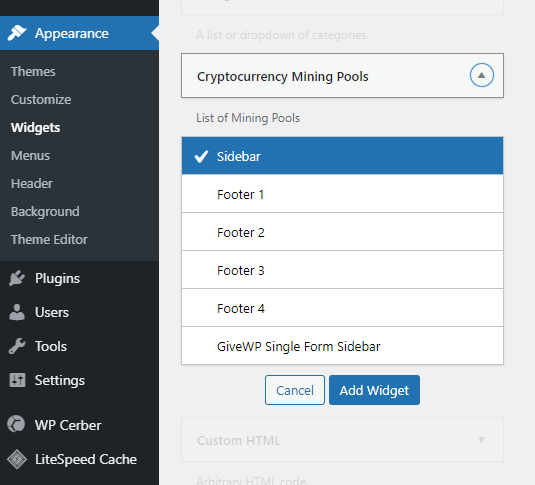The image size is (535, 485).
Task: Choose Footer 1 as widget area
Action: pyautogui.click(x=342, y=194)
